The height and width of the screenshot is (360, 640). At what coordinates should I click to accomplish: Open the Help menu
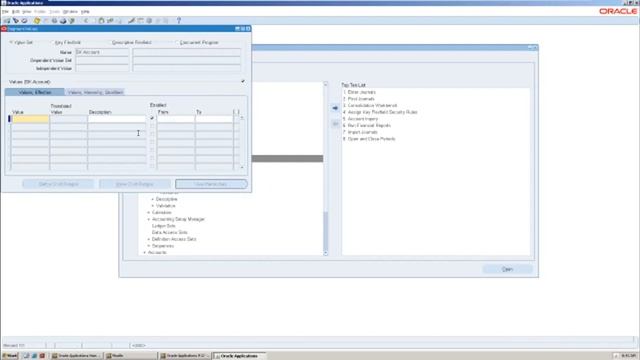[85, 12]
